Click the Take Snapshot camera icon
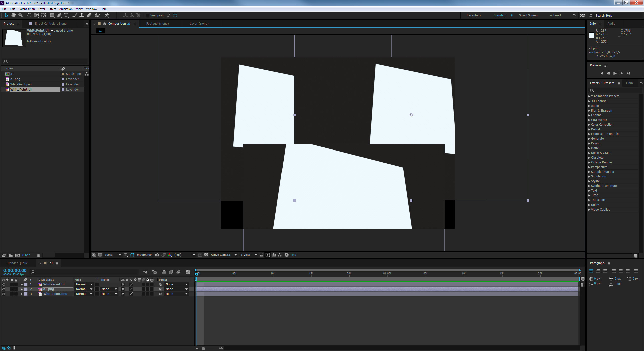644x351 pixels. pos(157,255)
